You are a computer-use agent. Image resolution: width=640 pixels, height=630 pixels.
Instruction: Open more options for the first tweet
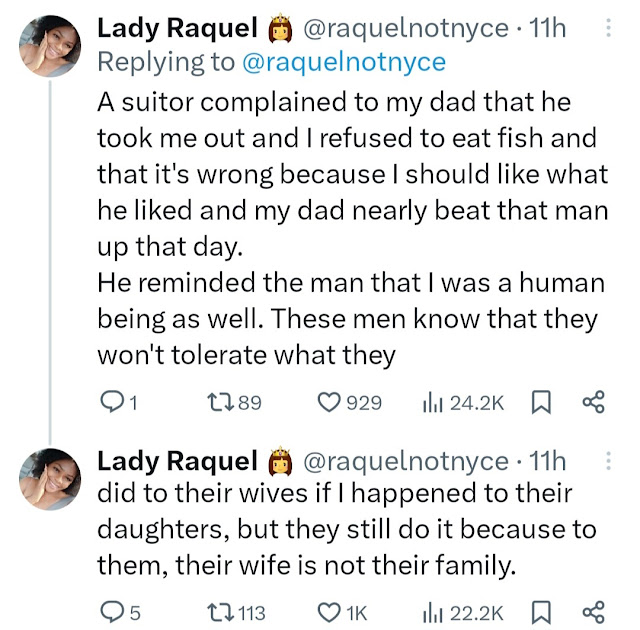tap(609, 31)
